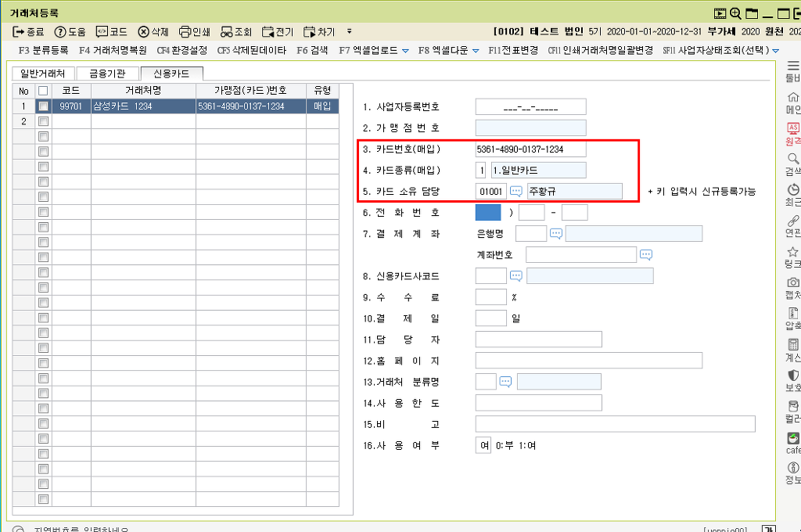The height and width of the screenshot is (532, 801).
Task: Click the 카드종류(매입) code field
Action: click(481, 171)
